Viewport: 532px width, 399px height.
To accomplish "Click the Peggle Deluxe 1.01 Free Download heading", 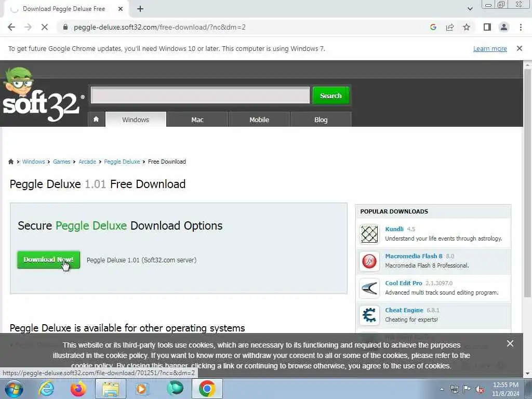I will [x=98, y=184].
